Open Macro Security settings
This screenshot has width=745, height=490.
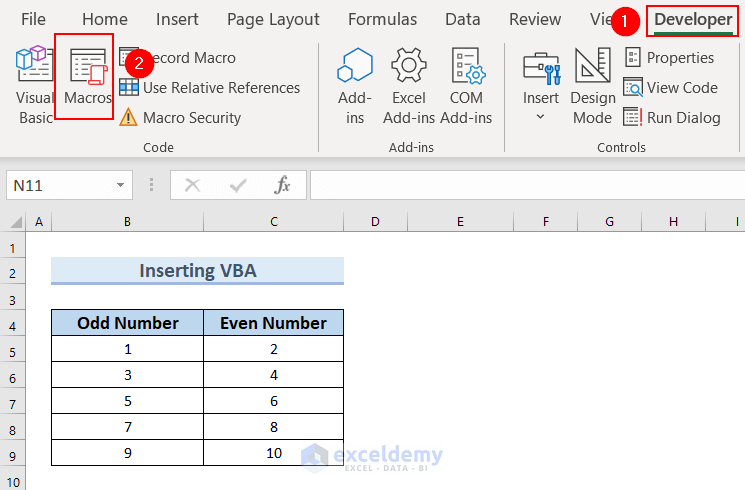click(191, 118)
